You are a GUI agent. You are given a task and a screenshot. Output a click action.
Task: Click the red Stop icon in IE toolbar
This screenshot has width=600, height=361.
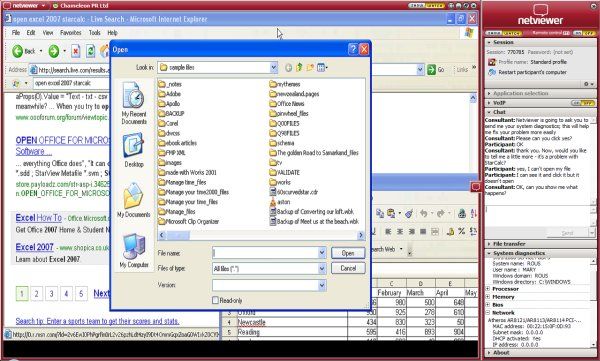(76, 51)
